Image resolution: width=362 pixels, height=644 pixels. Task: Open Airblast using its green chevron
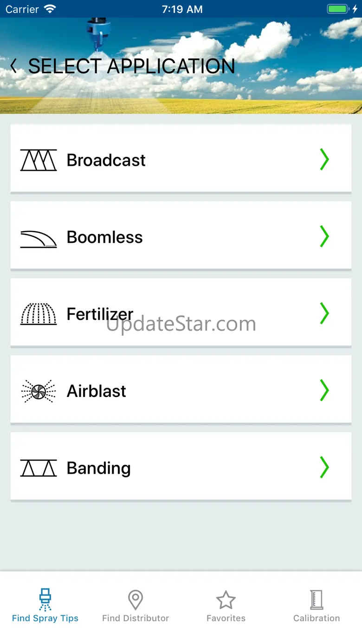pyautogui.click(x=324, y=391)
